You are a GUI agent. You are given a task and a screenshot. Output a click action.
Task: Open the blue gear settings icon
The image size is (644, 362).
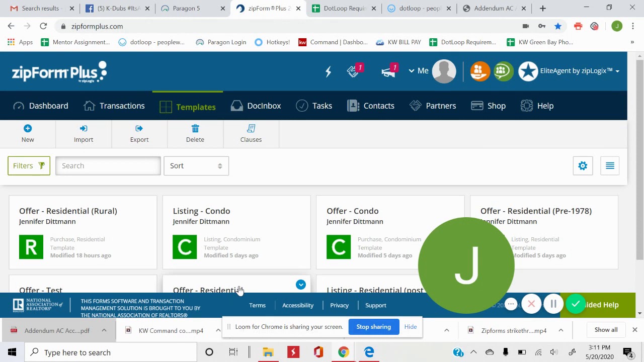[583, 166]
